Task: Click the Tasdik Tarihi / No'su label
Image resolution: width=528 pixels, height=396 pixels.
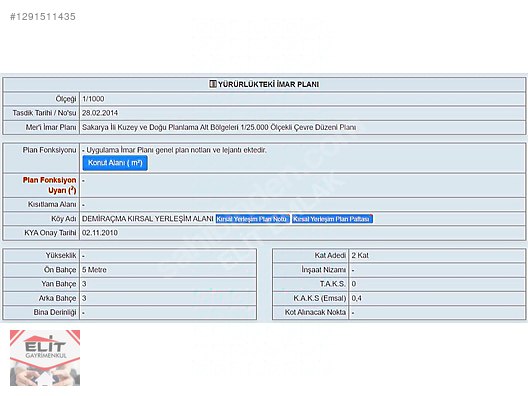Action: click(44, 113)
